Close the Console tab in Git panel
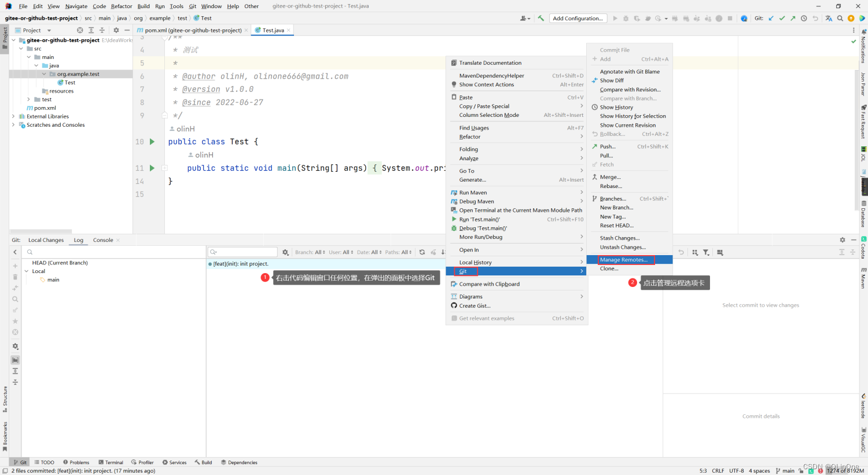The width and height of the screenshot is (868, 475). 118,240
